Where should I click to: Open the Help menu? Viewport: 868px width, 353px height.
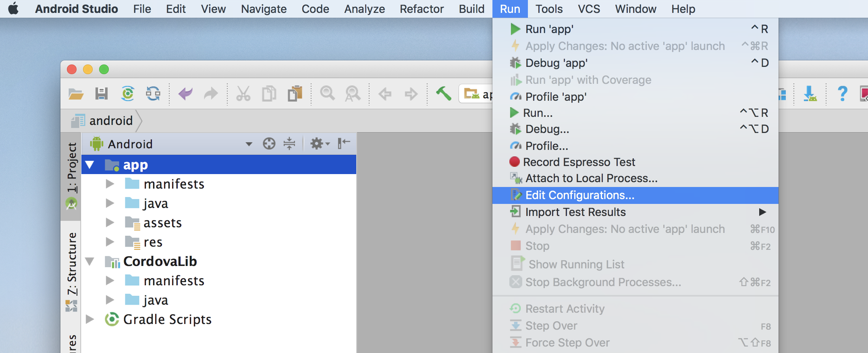point(683,9)
